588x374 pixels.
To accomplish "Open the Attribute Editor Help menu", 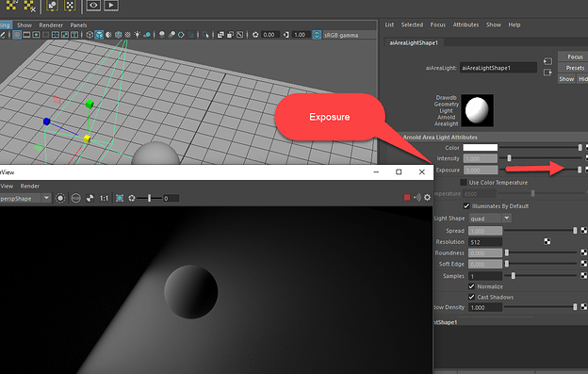I will 514,24.
